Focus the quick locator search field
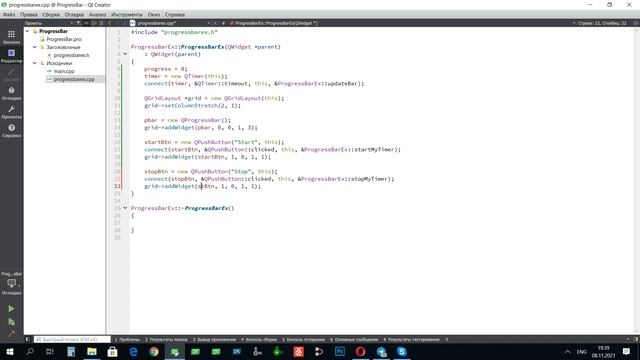This screenshot has height=360, width=640. (x=72, y=339)
